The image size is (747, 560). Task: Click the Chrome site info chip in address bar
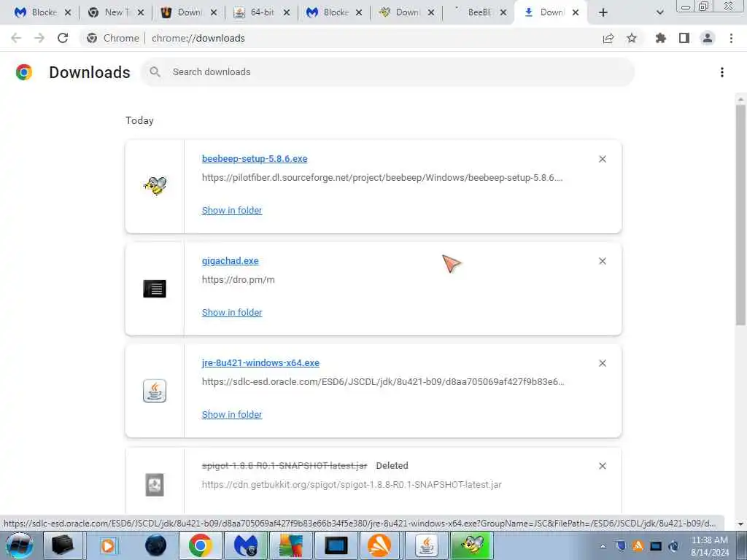tap(113, 38)
